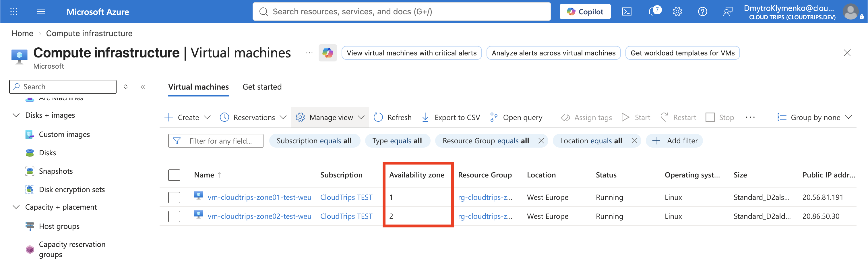Click the Assign tags icon

[565, 117]
